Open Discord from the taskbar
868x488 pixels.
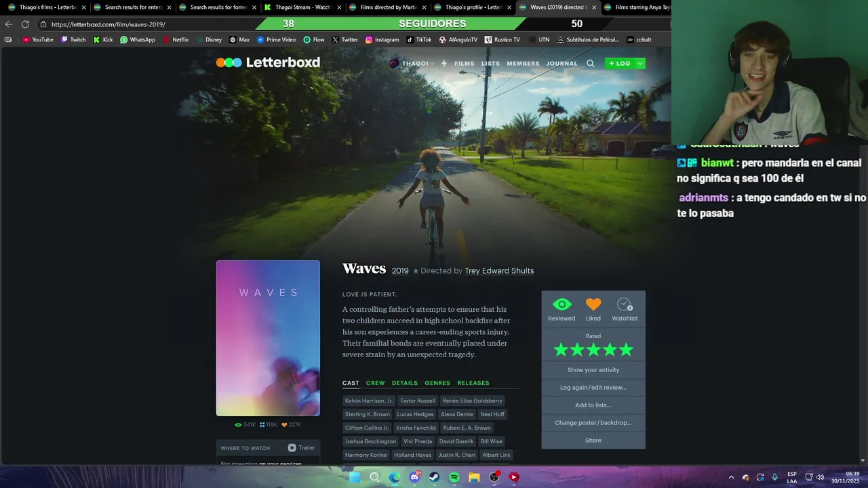pos(414,477)
